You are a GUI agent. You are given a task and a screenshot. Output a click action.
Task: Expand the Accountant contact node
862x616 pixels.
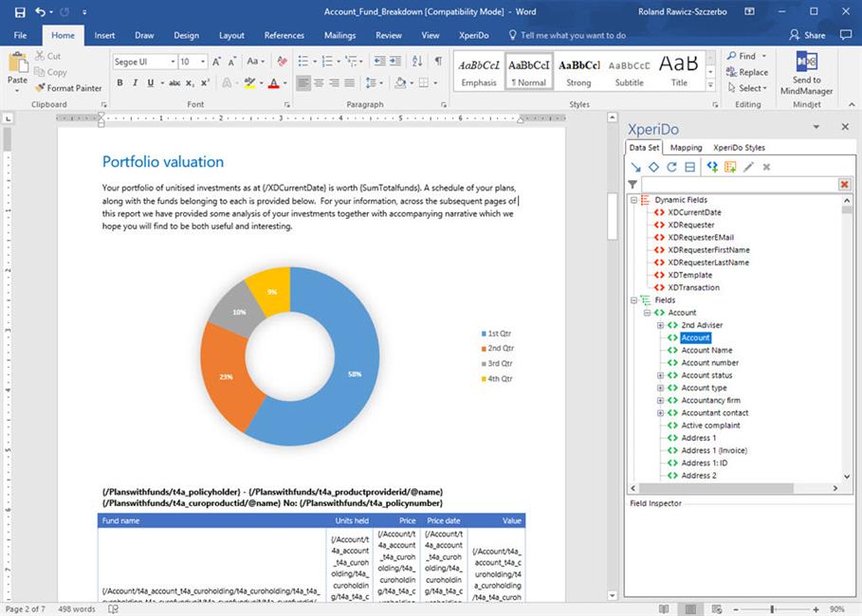coord(660,412)
